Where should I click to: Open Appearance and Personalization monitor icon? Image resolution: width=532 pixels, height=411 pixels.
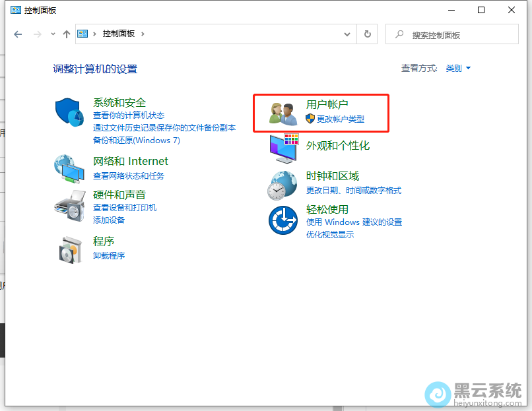[x=284, y=148]
